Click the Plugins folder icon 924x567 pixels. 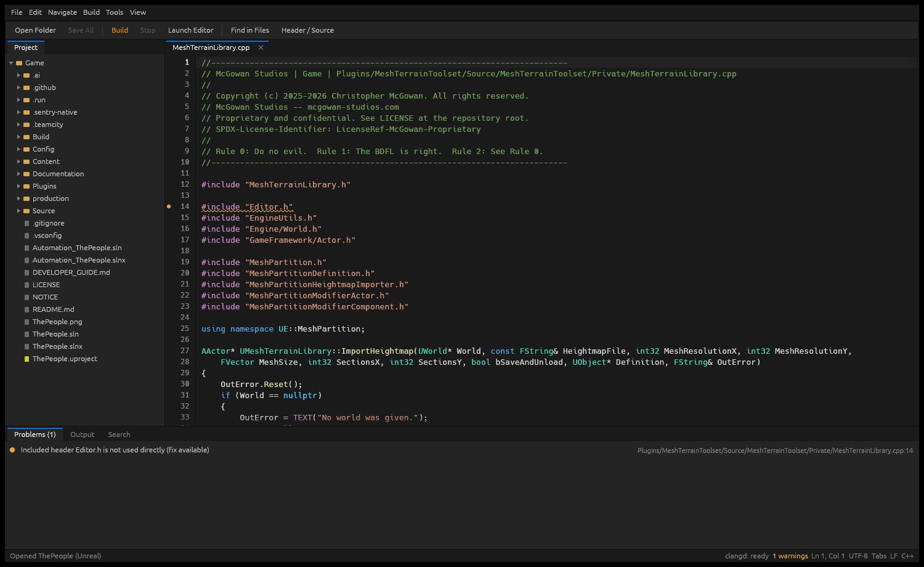[26, 186]
